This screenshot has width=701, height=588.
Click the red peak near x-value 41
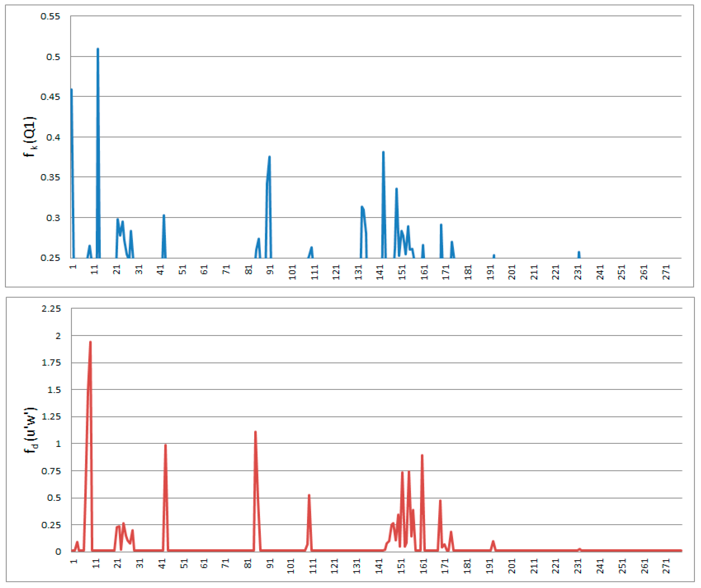(165, 447)
